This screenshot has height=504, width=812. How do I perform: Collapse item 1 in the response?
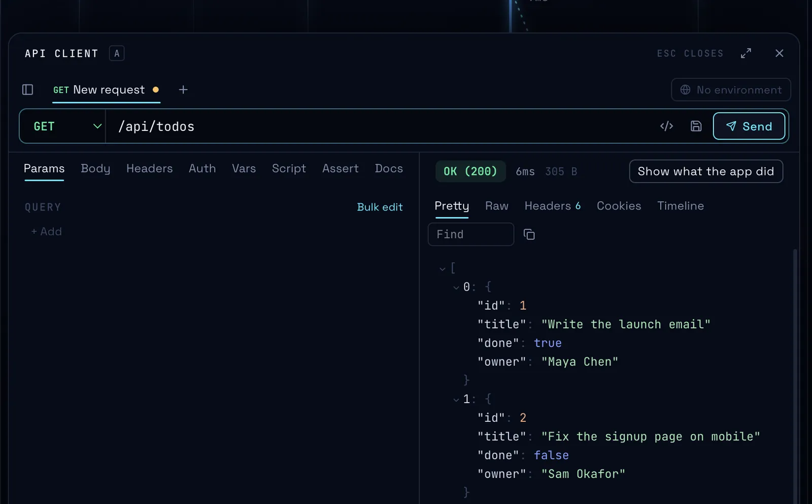click(456, 400)
